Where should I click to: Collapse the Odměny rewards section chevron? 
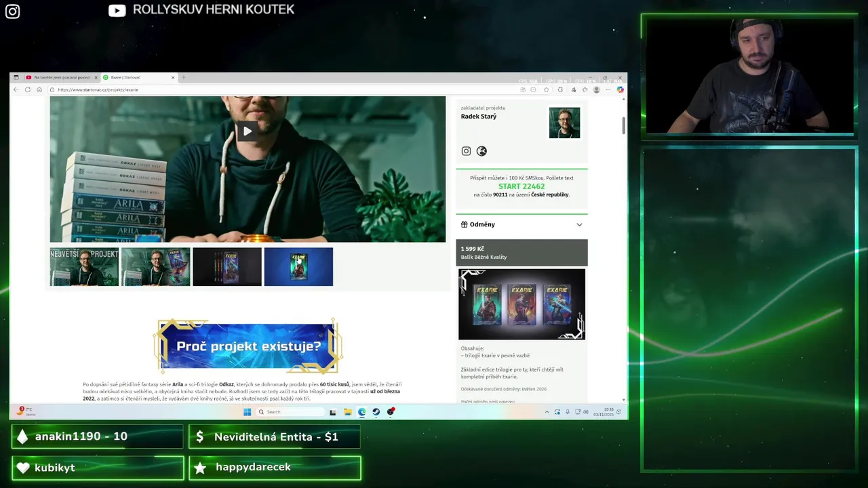point(579,224)
